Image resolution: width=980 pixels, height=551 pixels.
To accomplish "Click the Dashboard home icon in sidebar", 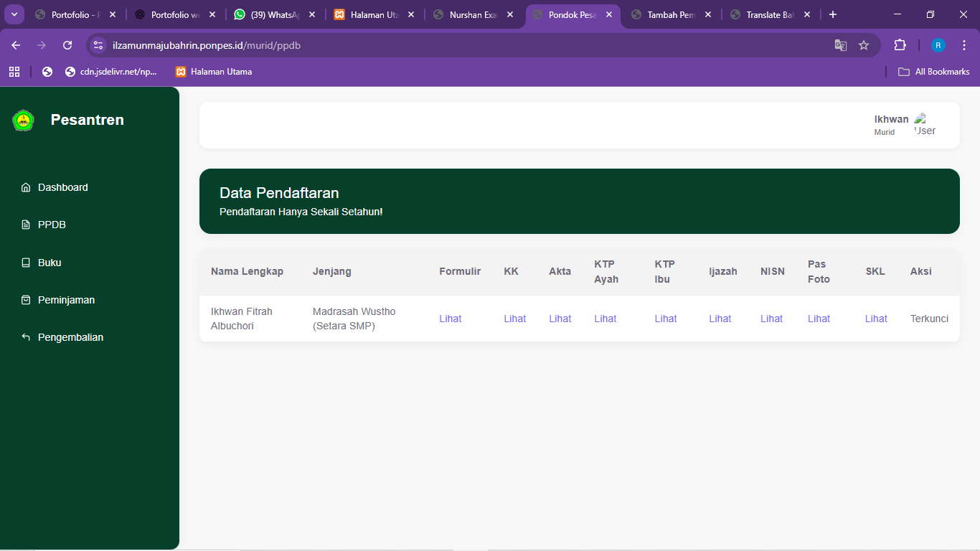I will (x=26, y=187).
